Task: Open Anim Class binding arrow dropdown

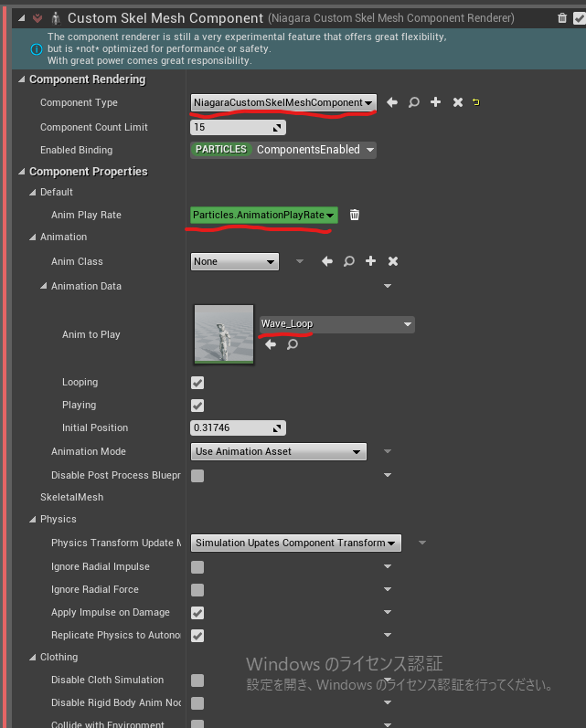Action: point(300,261)
